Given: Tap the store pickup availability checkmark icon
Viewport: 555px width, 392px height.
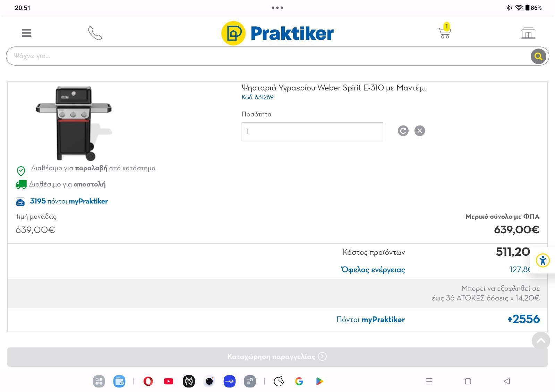Looking at the screenshot, I should (x=21, y=171).
